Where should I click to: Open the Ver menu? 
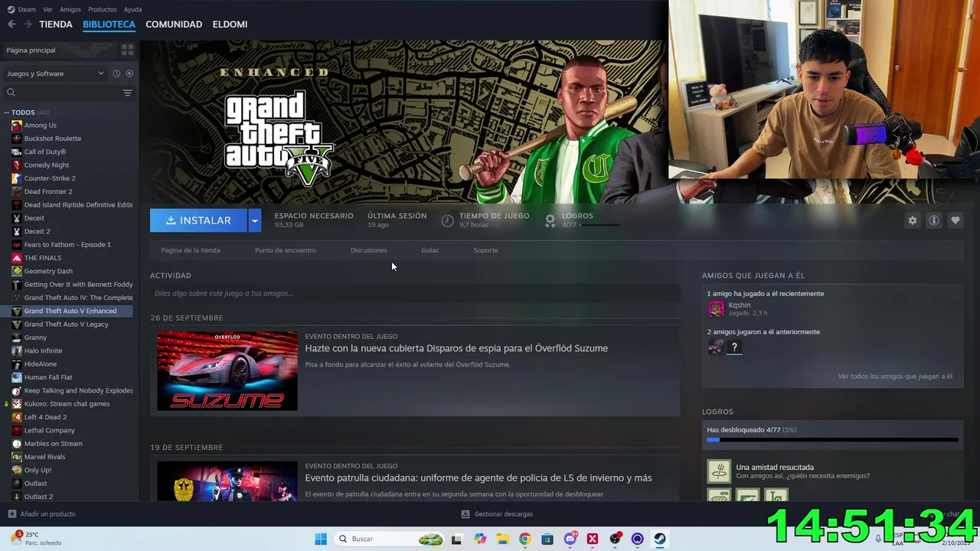(x=47, y=9)
